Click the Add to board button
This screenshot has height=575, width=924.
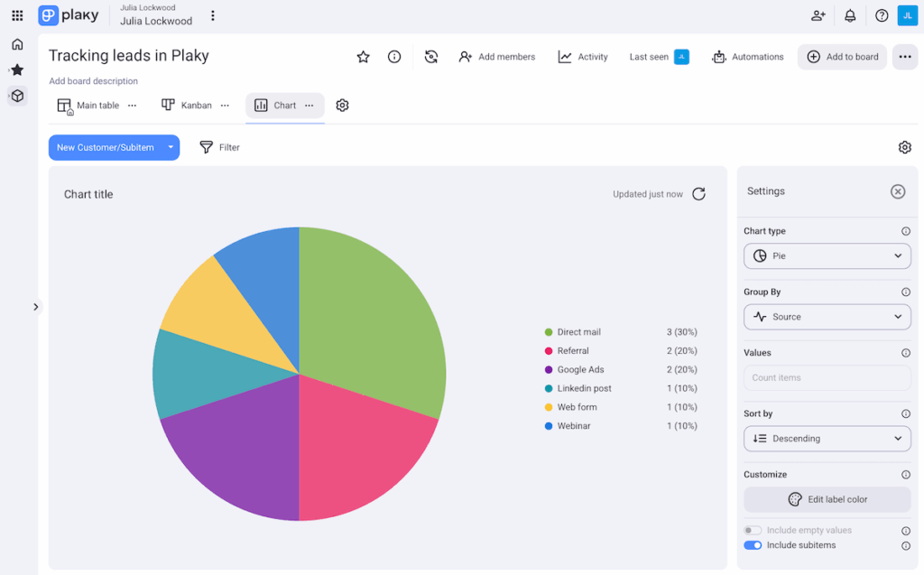tap(842, 56)
